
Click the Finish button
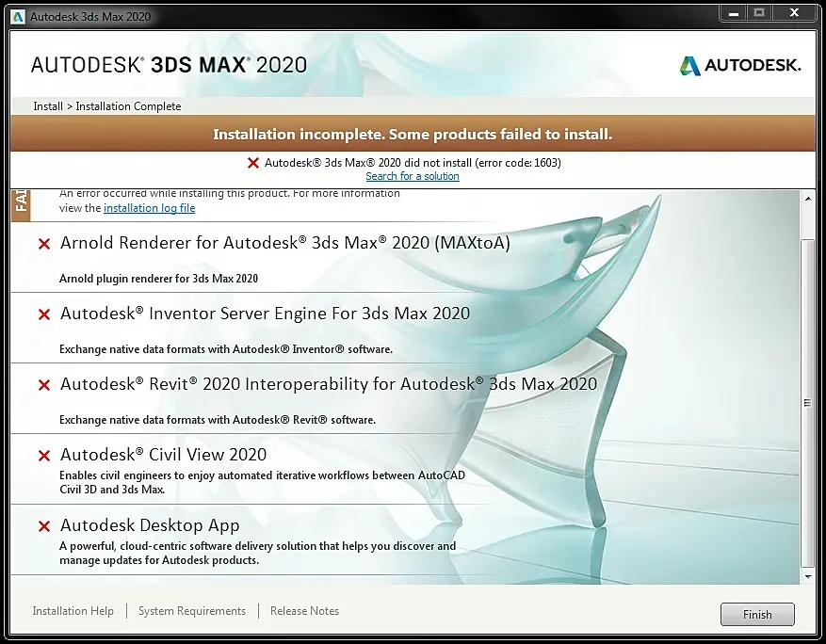tap(757, 614)
